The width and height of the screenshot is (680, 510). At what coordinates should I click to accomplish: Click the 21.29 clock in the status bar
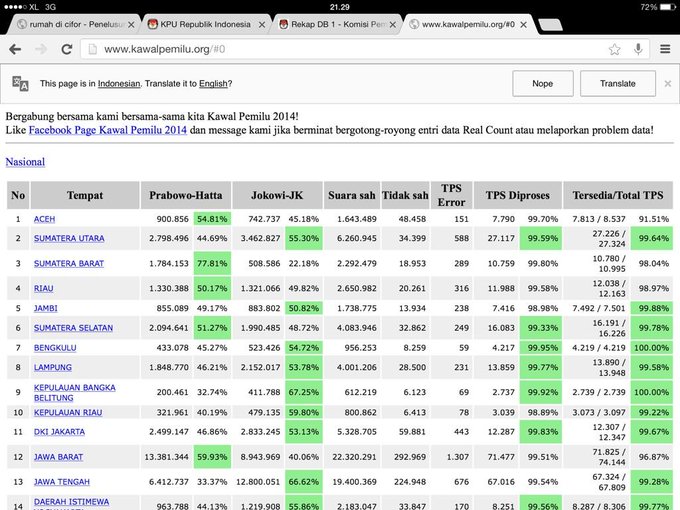[340, 7]
